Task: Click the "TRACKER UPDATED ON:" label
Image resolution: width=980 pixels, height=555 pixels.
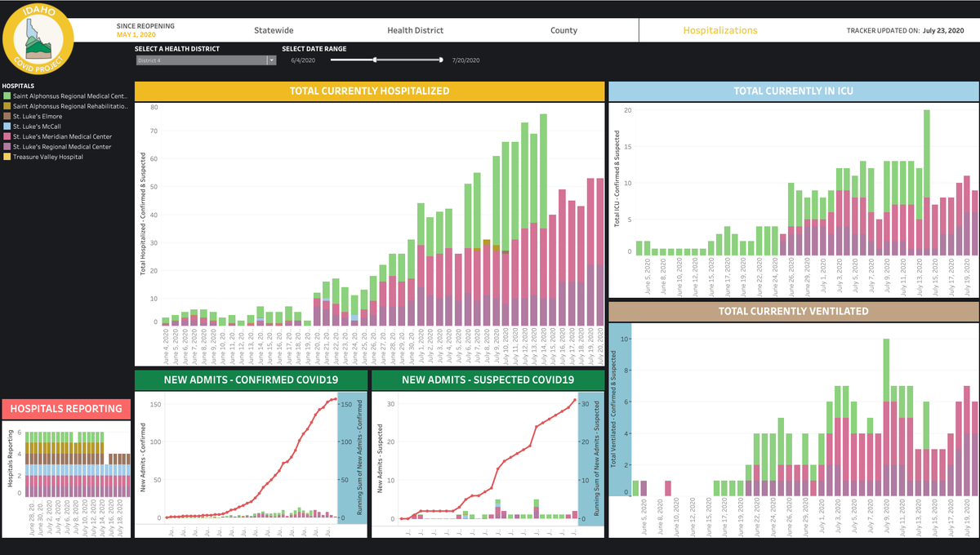Action: pyautogui.click(x=882, y=30)
